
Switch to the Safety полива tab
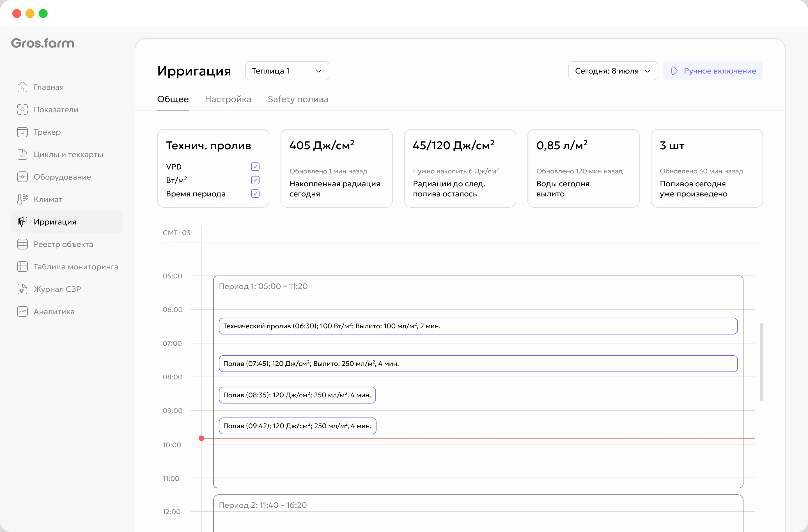(298, 99)
